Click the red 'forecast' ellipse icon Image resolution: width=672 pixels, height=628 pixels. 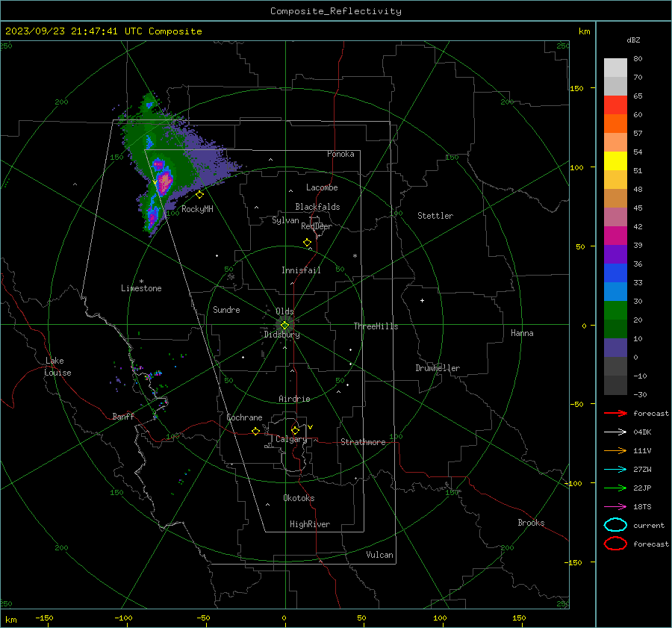coord(615,544)
